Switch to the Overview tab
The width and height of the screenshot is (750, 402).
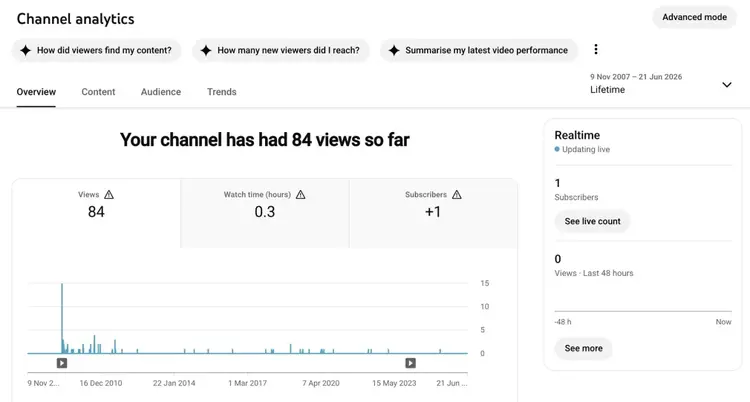[x=36, y=92]
